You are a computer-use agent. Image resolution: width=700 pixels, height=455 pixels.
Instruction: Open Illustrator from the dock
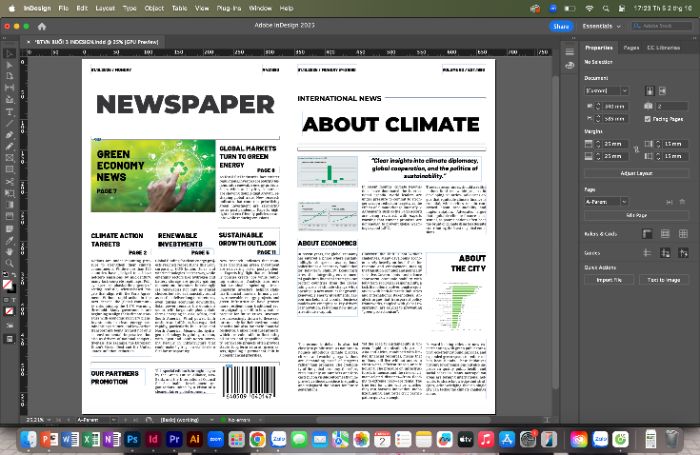195,439
